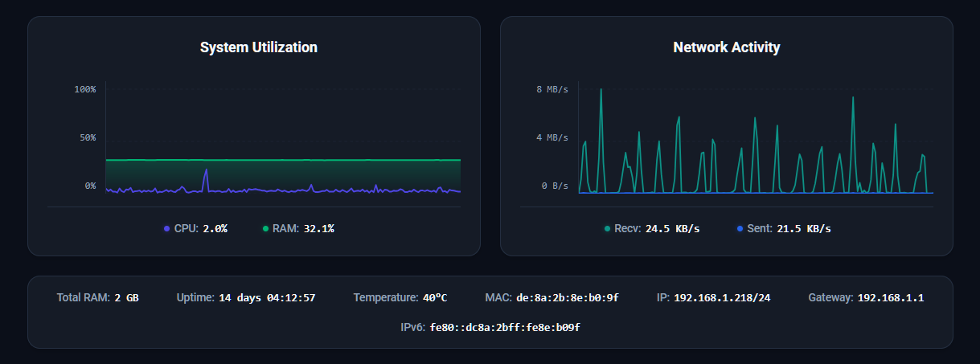Click the 0 B/s axis label
980x364 pixels.
click(555, 186)
